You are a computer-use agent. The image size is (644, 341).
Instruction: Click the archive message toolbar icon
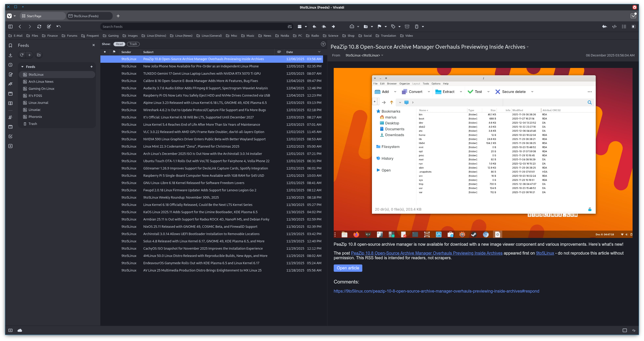407,27
